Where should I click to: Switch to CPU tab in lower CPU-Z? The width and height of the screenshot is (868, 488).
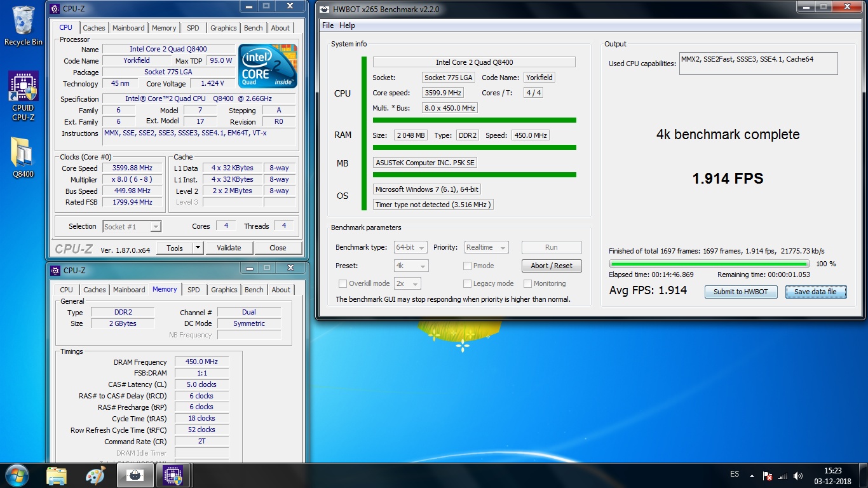(x=66, y=290)
